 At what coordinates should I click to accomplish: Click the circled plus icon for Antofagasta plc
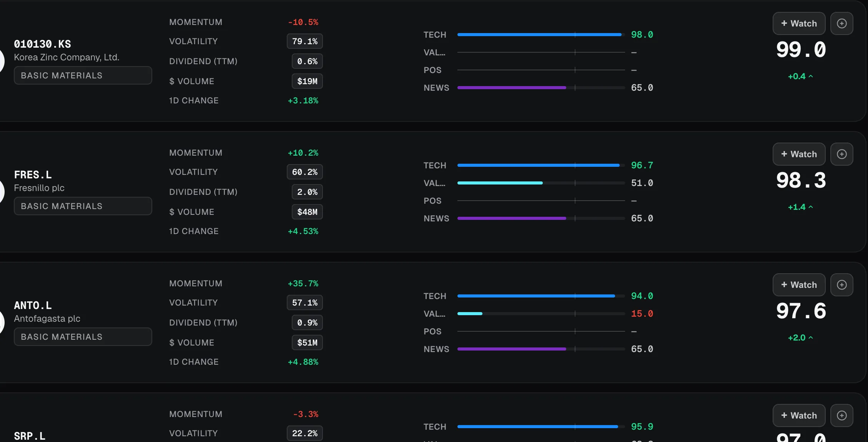(841, 285)
